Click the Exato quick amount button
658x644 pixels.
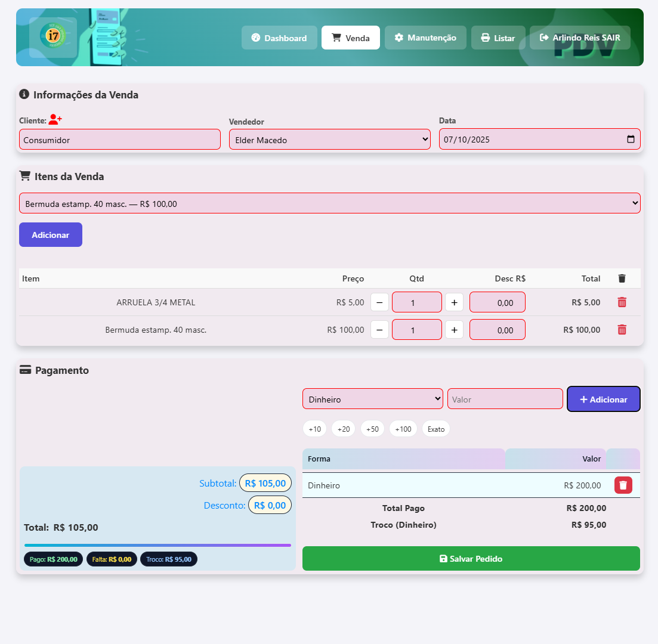(435, 429)
